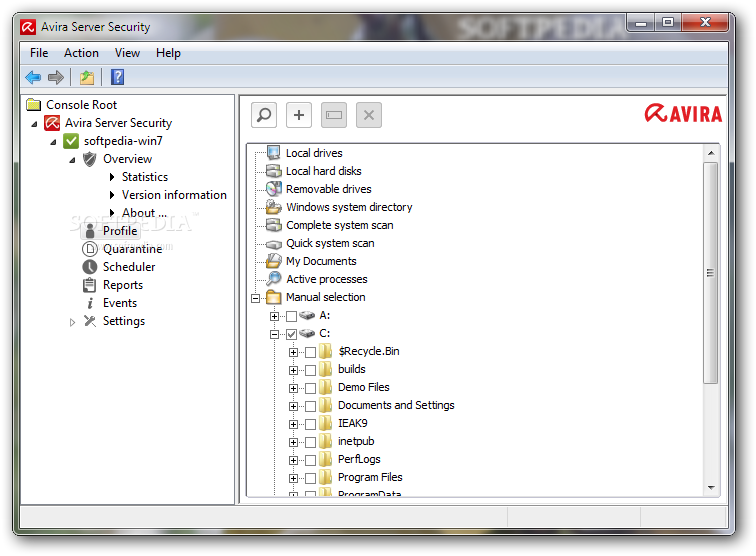756x556 pixels.
Task: Expand the A: drive node
Action: (274, 316)
